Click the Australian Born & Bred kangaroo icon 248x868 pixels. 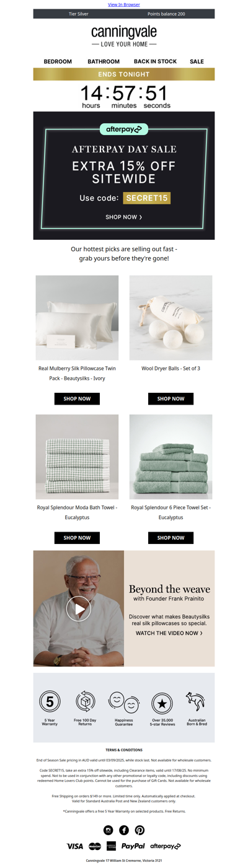(x=196, y=702)
